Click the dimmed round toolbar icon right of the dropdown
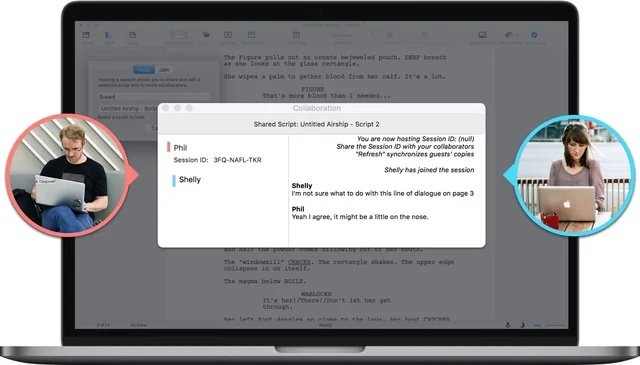This screenshot has height=365, width=640. click(x=390, y=36)
